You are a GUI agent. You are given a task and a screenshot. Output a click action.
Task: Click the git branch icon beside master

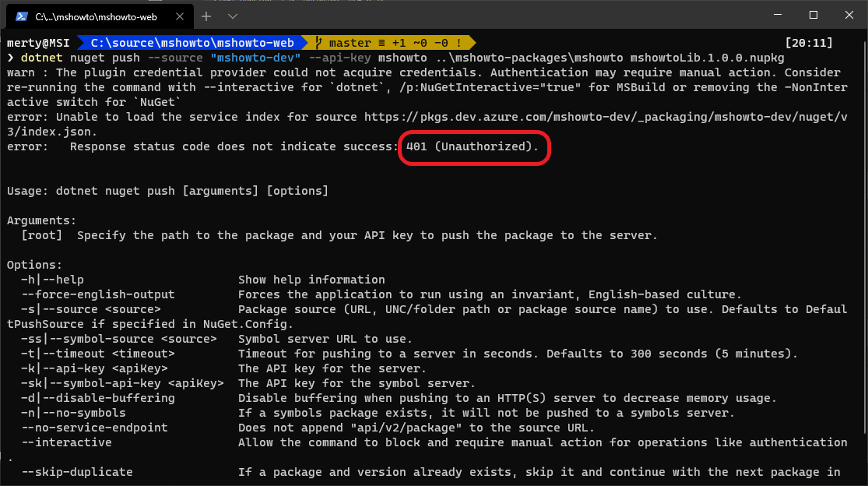point(320,43)
